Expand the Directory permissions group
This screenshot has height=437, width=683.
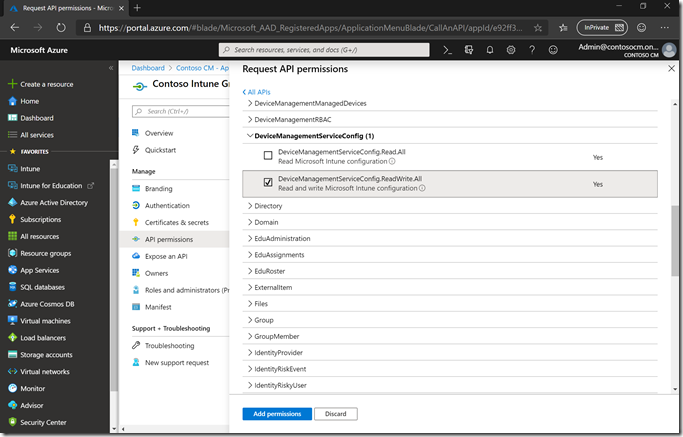[x=268, y=206]
